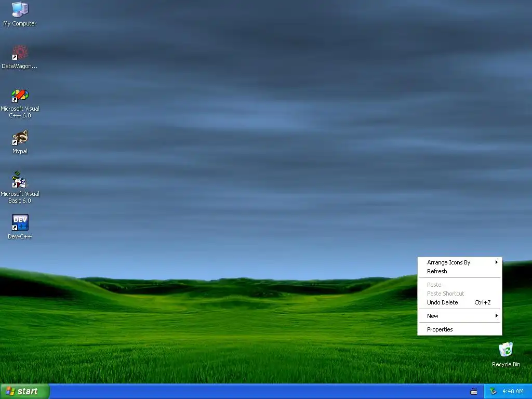The image size is (532, 399).
Task: Choose Undo Delete from the context menu
Action: (x=460, y=302)
